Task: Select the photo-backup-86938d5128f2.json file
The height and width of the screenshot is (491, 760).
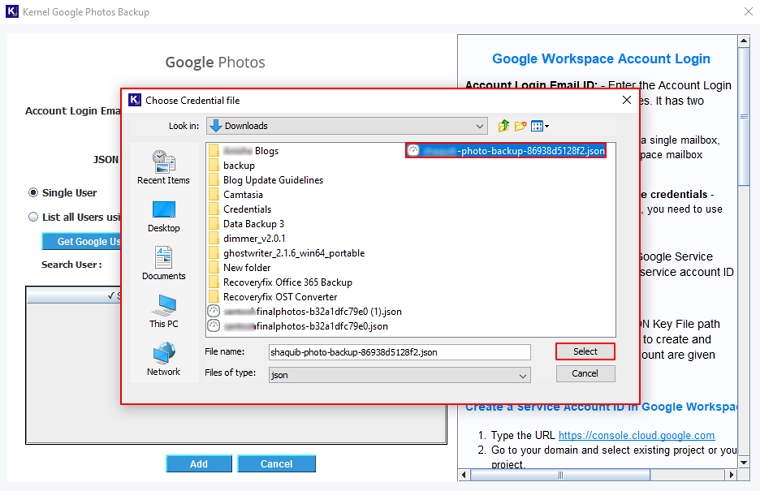Action: pyautogui.click(x=506, y=151)
